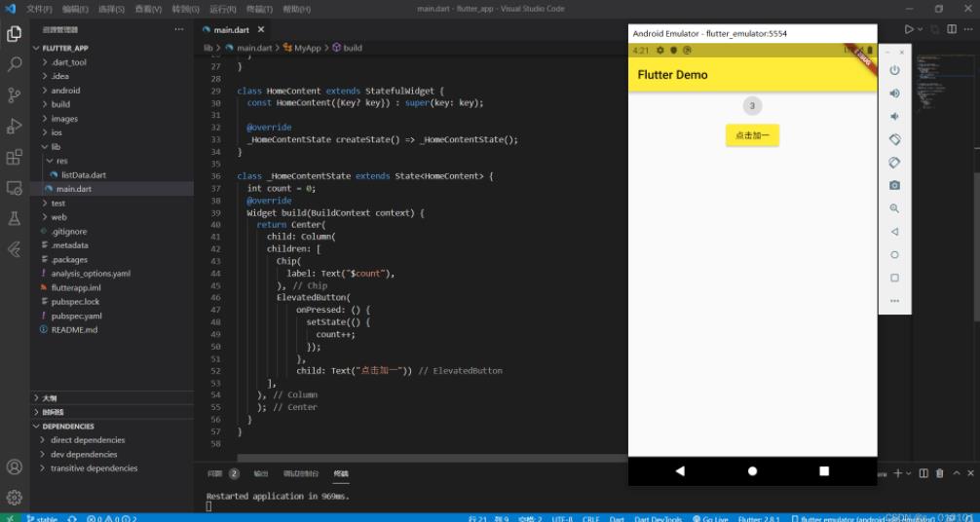The image size is (980, 522).
Task: Collapse the lib folder
Action: 56,147
